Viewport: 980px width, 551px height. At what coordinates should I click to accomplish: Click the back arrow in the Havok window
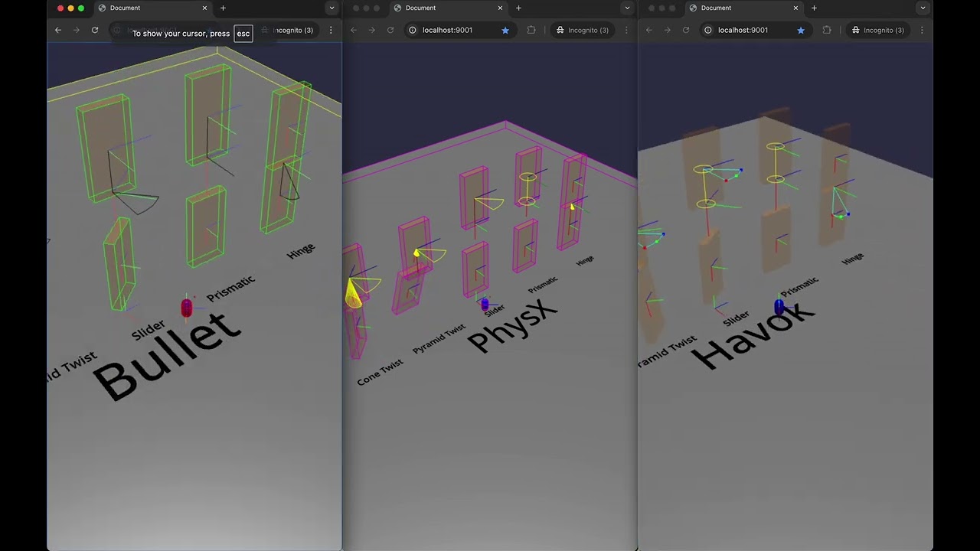[x=649, y=30]
